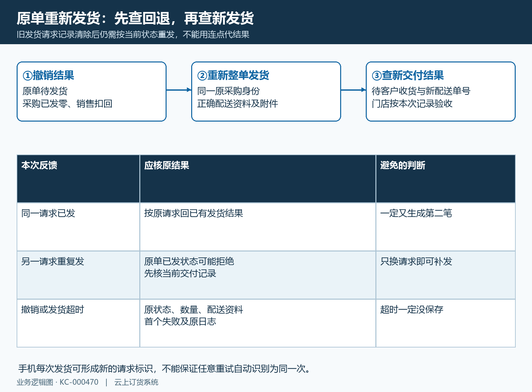532x392 pixels.
Task: Click the cell 撤销或发货超时
Action: [x=78, y=323]
